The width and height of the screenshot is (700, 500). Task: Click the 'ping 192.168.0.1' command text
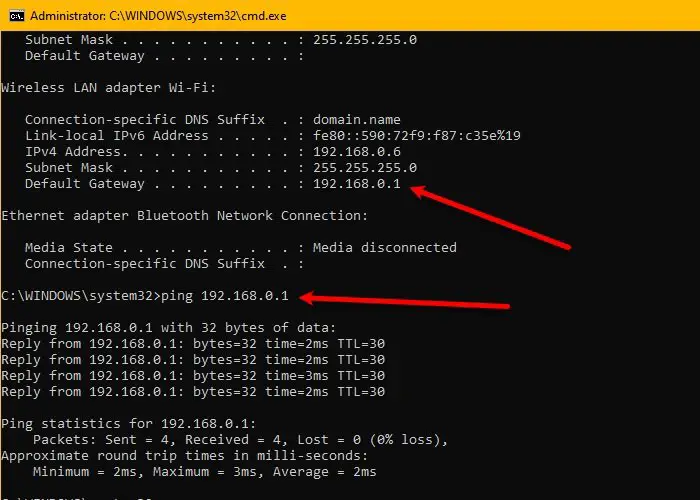[x=225, y=296]
